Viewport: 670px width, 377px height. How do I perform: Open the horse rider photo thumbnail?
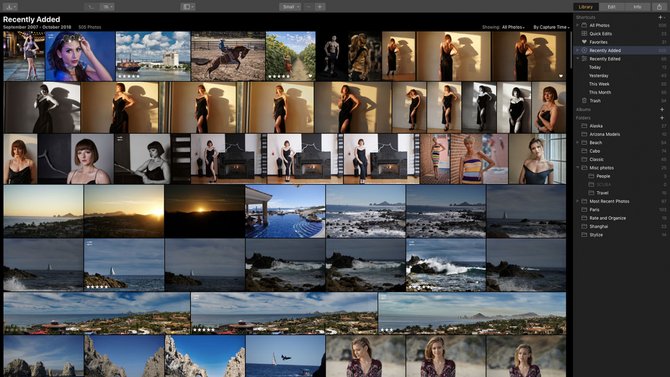tap(228, 56)
